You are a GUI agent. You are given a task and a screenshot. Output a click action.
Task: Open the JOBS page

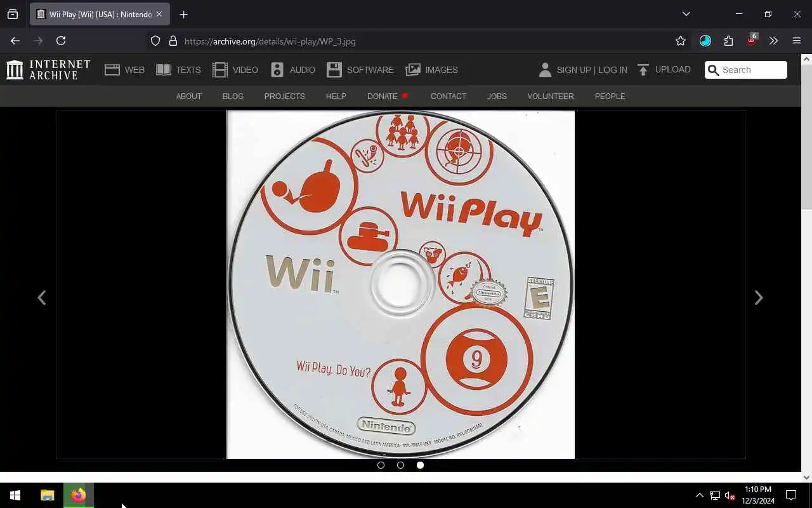click(x=497, y=96)
